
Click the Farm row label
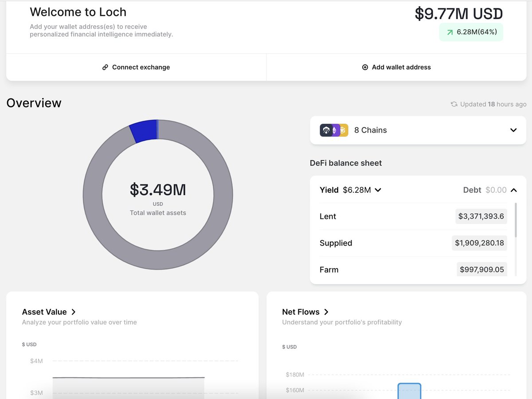tap(329, 270)
